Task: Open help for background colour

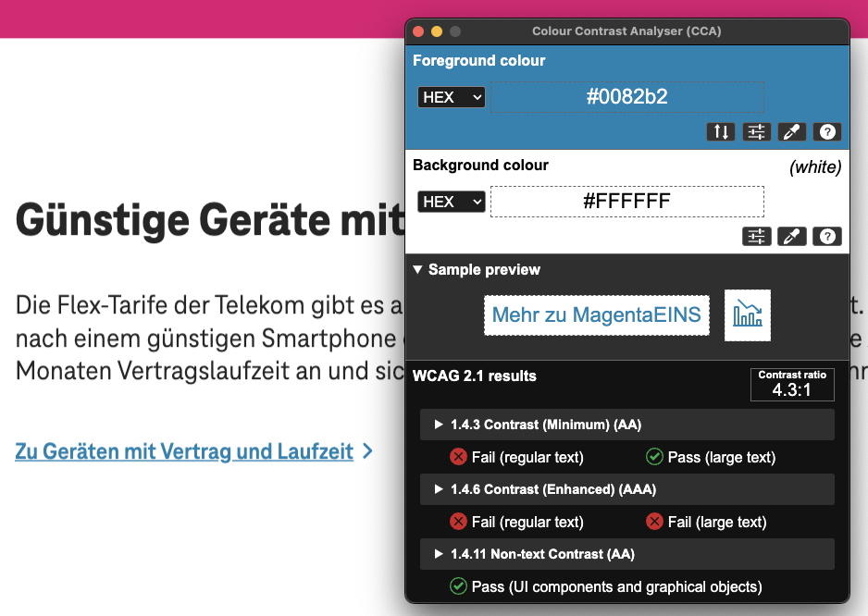Action: [826, 236]
